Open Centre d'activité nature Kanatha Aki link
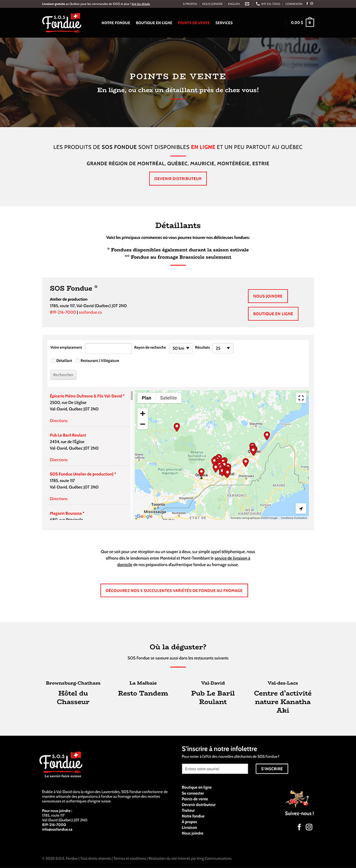This screenshot has width=356, height=868. point(283,702)
